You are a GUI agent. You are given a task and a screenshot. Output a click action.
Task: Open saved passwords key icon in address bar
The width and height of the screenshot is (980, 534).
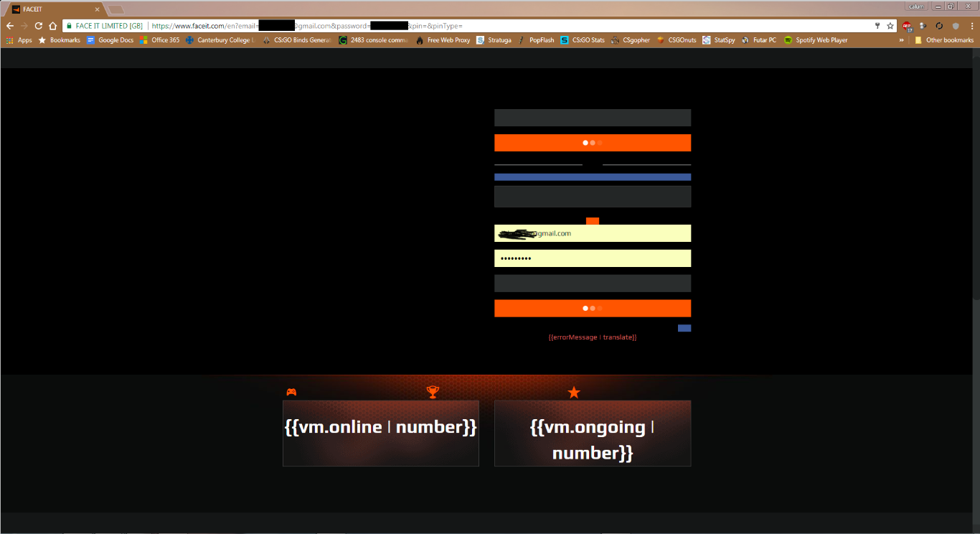(877, 25)
